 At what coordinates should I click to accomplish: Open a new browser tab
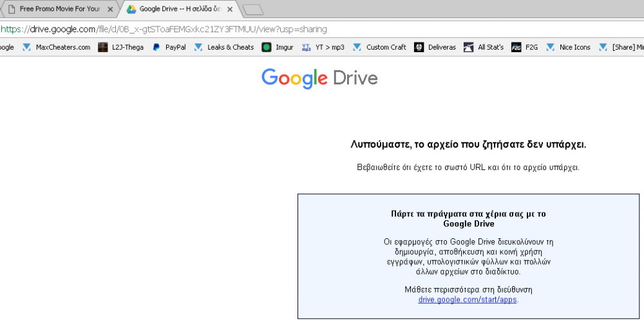click(253, 10)
